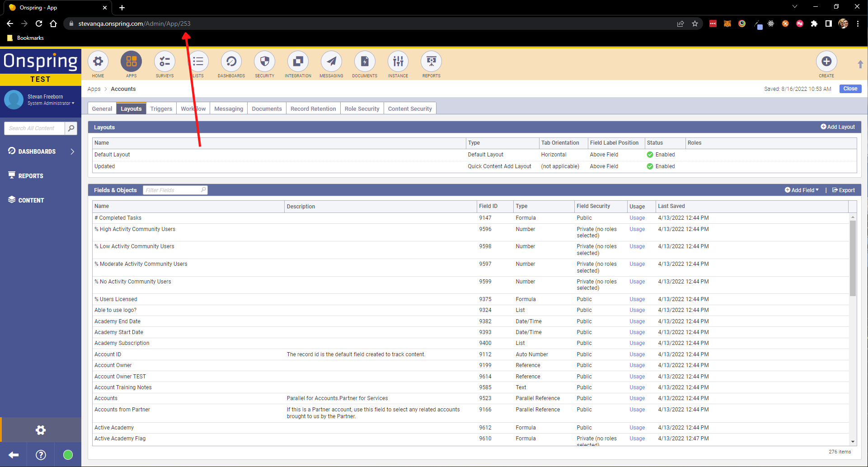The width and height of the screenshot is (868, 467).
Task: Open the Instance sliders icon
Action: point(398,61)
